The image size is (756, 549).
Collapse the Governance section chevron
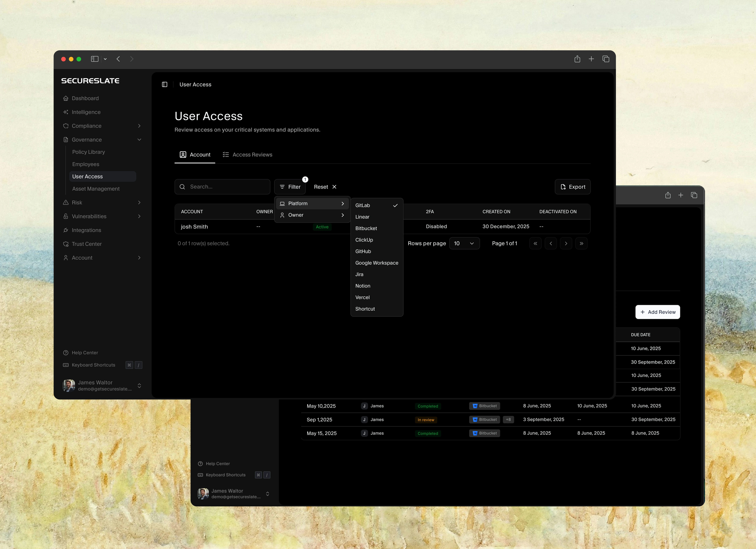coord(139,140)
